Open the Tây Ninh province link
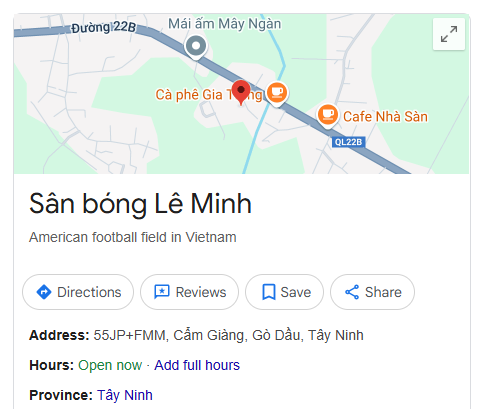Screen dimensions: 478x409 click(125, 395)
